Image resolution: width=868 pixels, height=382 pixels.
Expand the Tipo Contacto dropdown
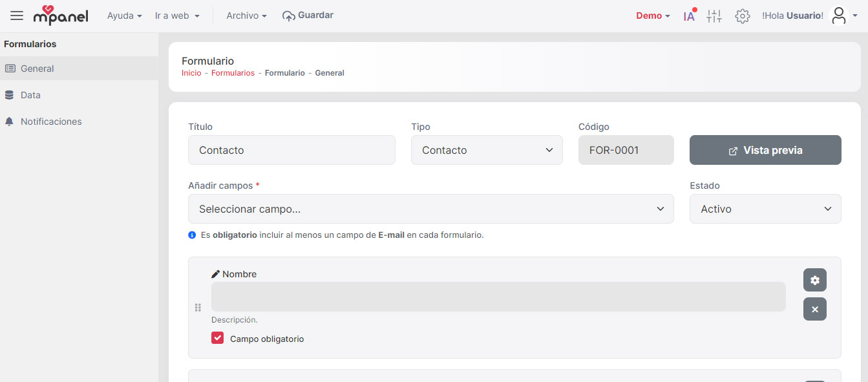point(487,150)
